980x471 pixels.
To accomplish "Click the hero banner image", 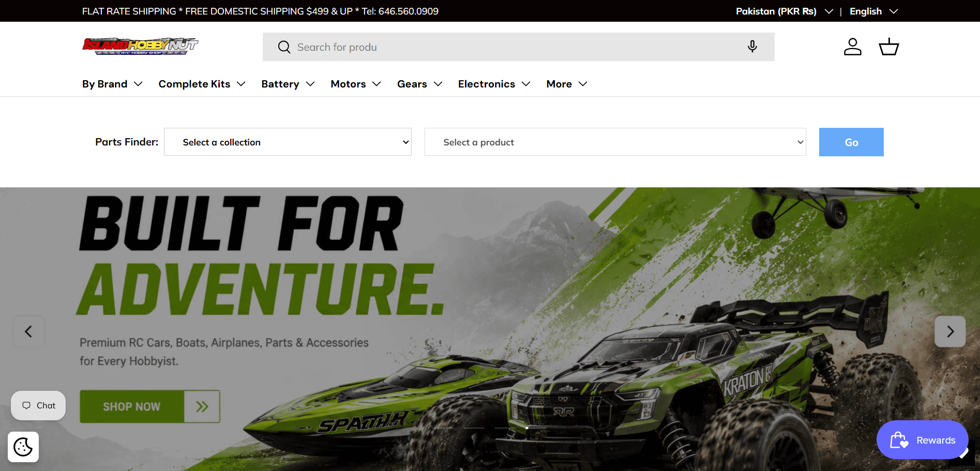I will (490, 329).
